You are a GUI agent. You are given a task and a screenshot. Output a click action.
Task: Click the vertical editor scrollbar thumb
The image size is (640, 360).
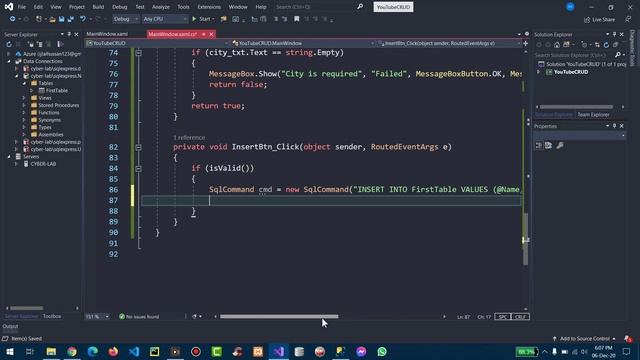point(526,239)
